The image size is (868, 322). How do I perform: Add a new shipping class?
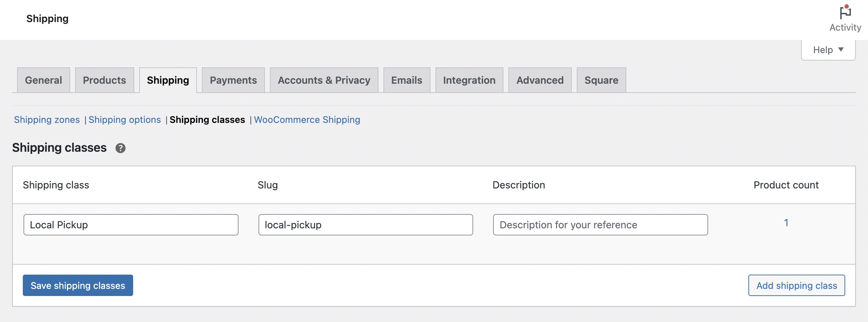[x=796, y=285]
